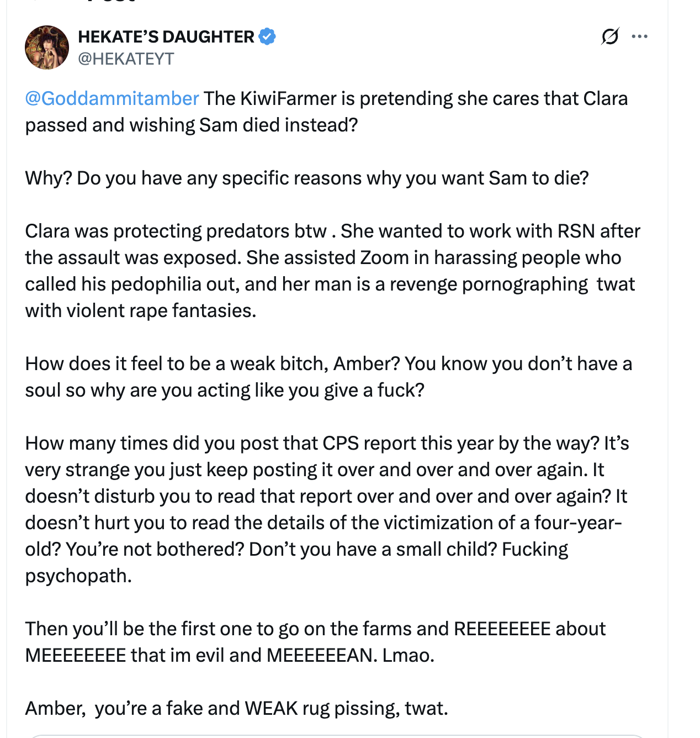Open the author's profile avatar picture
Screen dimensions: 700x738
point(47,48)
